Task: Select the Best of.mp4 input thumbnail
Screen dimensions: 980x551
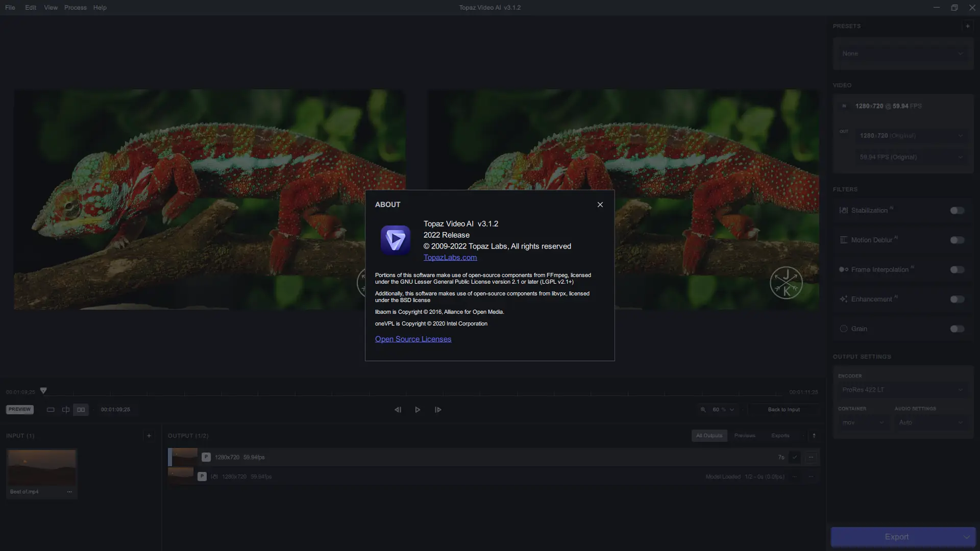Action: pyautogui.click(x=41, y=467)
